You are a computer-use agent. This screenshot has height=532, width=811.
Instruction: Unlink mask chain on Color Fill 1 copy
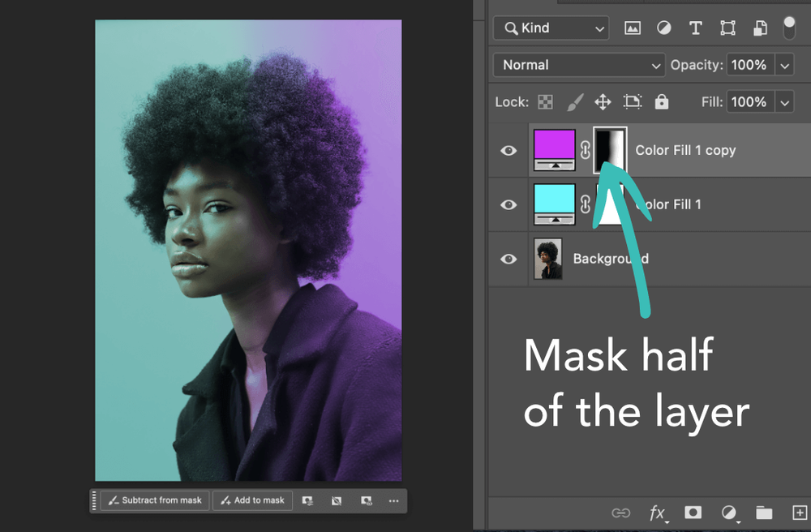tap(585, 151)
